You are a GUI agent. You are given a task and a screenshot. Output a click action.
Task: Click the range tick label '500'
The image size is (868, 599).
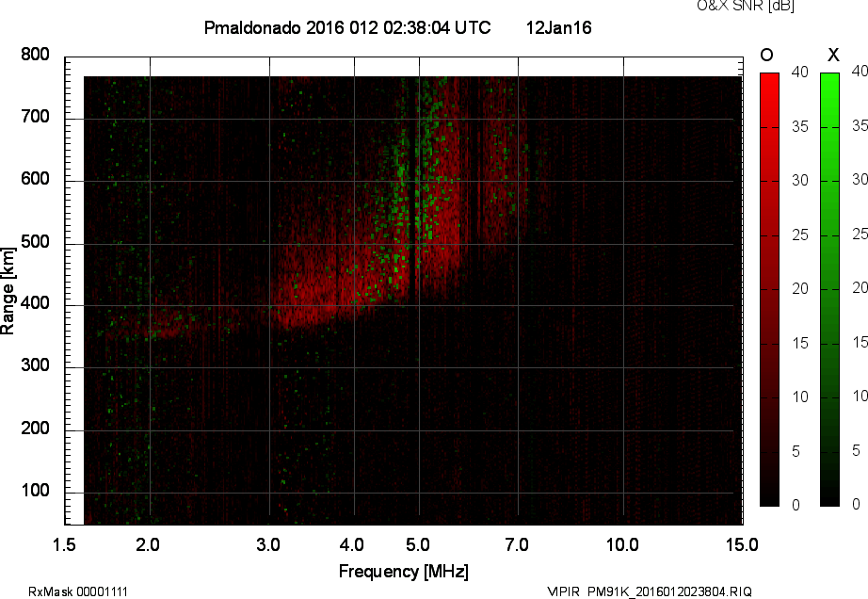click(x=35, y=241)
